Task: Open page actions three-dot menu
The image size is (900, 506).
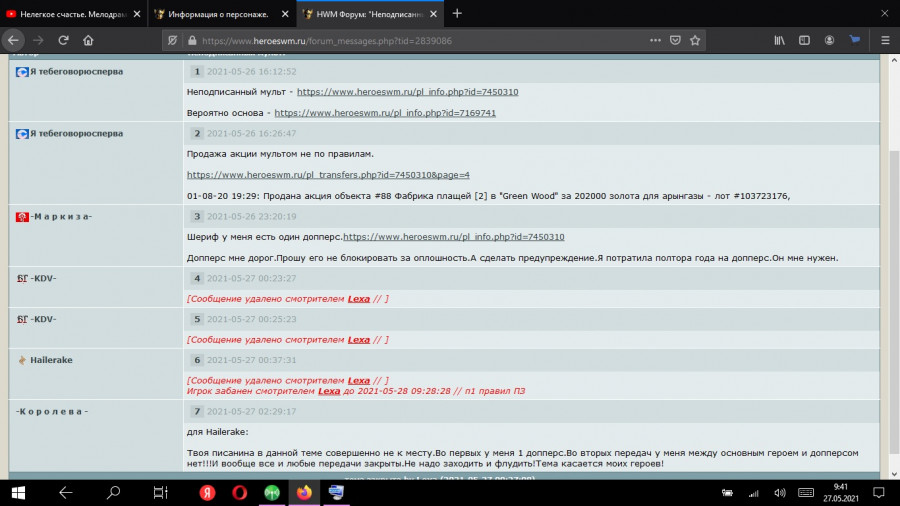Action: click(654, 41)
